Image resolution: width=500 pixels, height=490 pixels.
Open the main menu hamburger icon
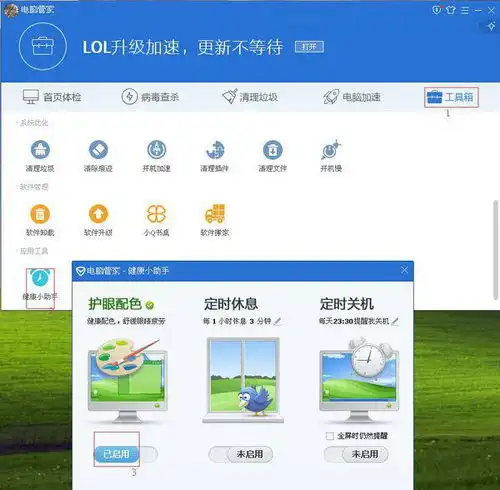pyautogui.click(x=465, y=10)
